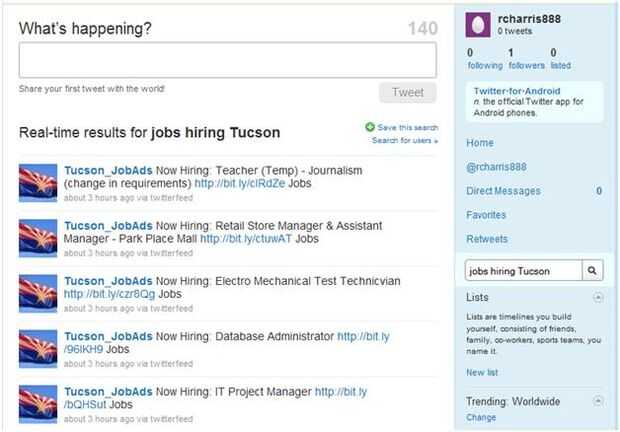Open Favorites in the sidebar

486,215
